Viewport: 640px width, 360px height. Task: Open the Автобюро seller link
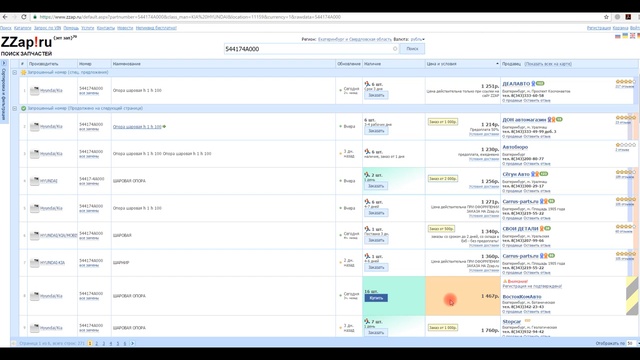pos(515,147)
